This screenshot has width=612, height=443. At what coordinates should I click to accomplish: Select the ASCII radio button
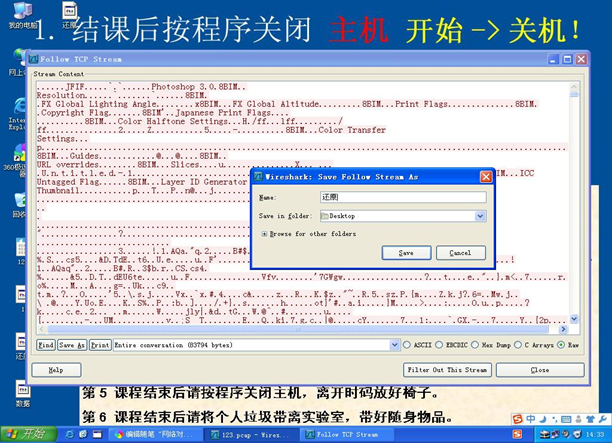407,345
